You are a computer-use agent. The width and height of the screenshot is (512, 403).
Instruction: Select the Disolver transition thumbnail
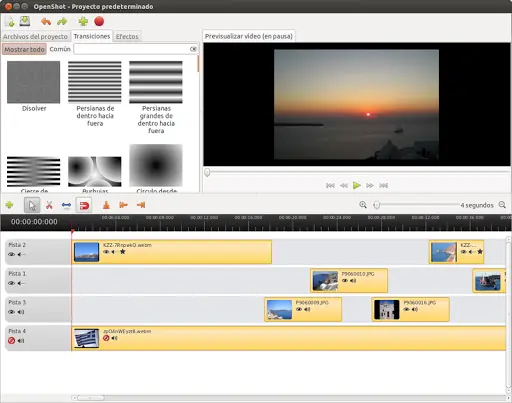(34, 82)
